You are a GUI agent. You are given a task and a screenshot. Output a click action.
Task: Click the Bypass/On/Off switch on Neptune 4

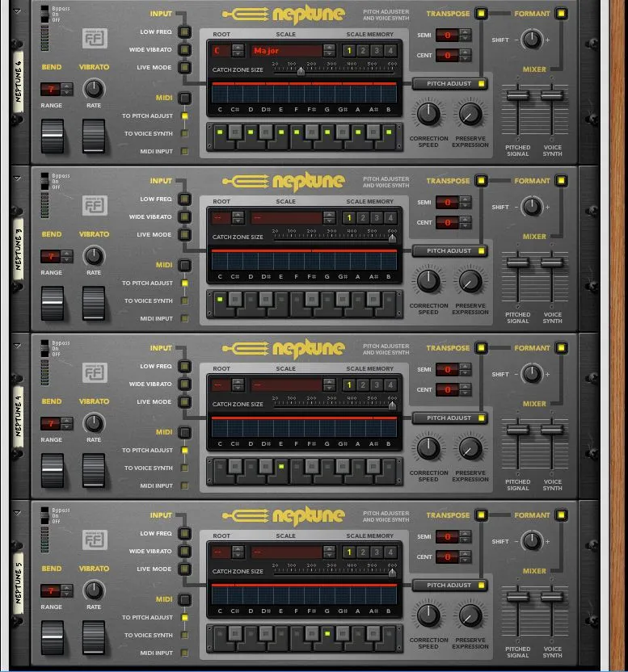coord(44,348)
